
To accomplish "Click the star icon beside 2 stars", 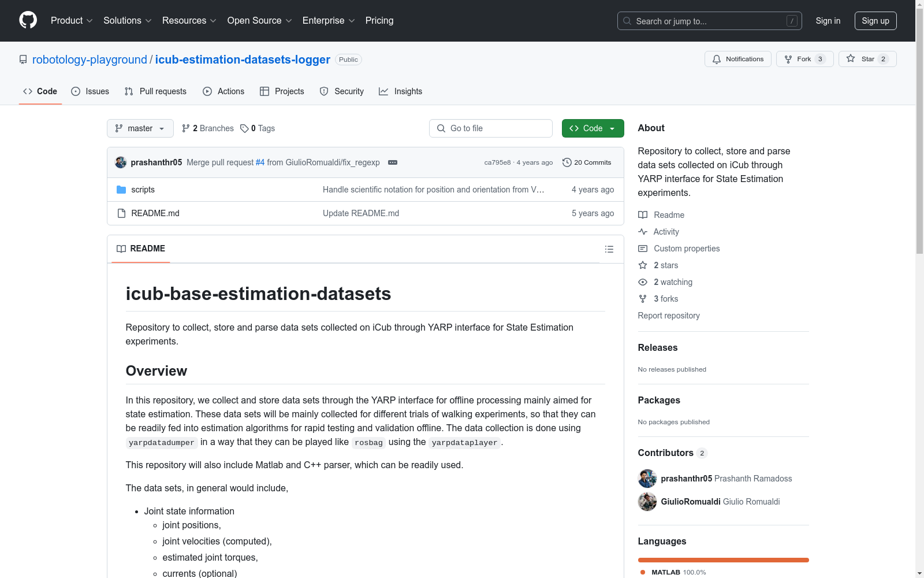I will pos(643,265).
